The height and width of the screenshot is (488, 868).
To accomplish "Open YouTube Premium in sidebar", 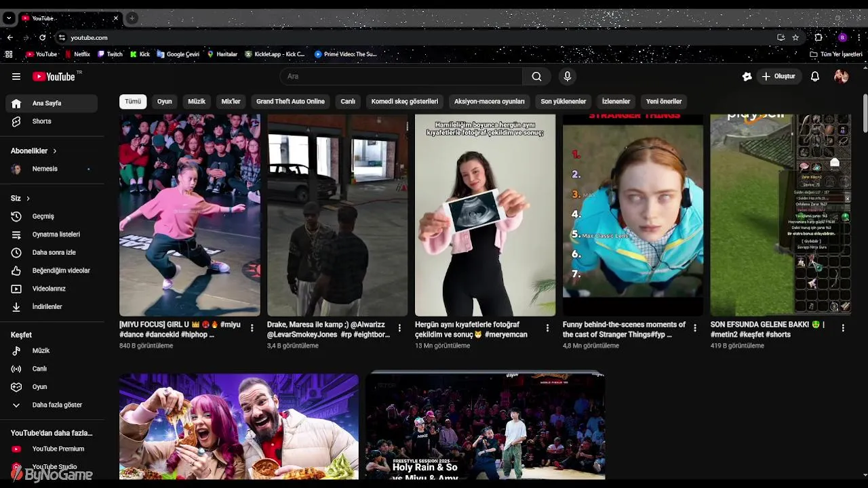I will coord(52,449).
